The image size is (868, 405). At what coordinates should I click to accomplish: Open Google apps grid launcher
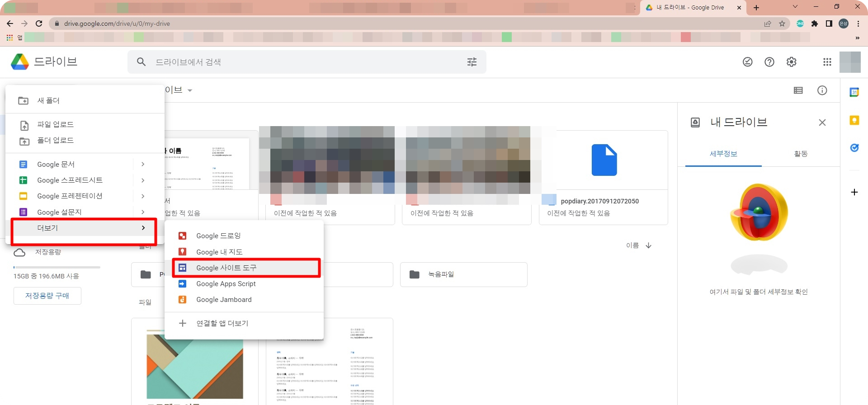click(x=827, y=62)
